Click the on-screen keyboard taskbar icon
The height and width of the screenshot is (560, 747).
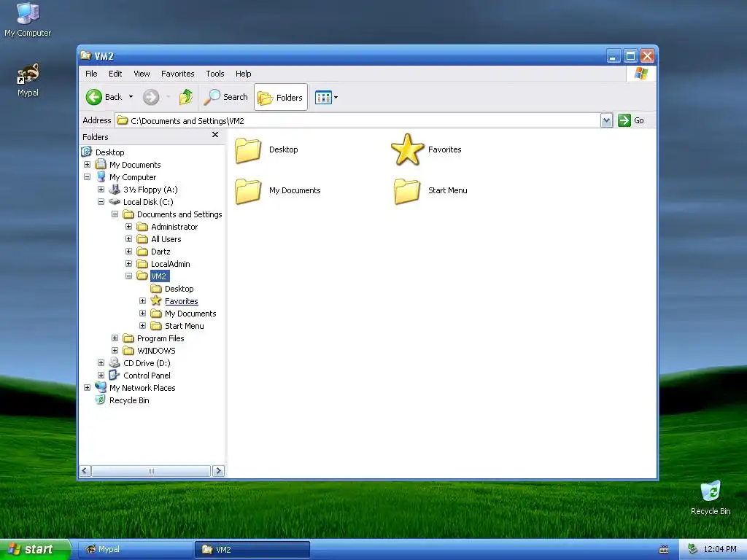point(664,550)
